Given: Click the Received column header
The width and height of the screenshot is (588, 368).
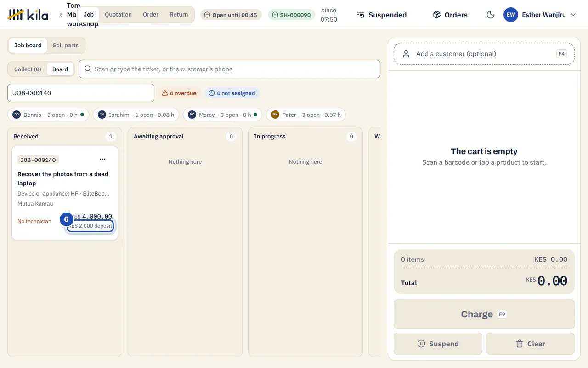Looking at the screenshot, I should click(x=26, y=137).
